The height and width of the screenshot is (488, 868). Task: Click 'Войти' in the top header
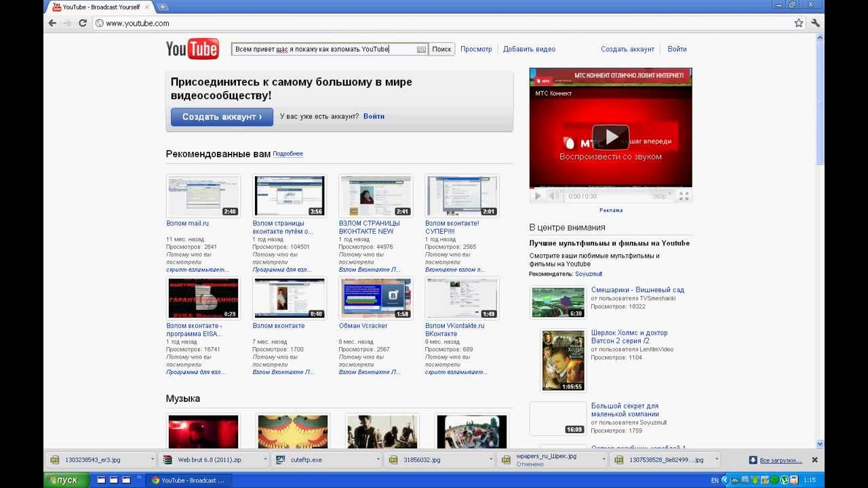click(677, 49)
